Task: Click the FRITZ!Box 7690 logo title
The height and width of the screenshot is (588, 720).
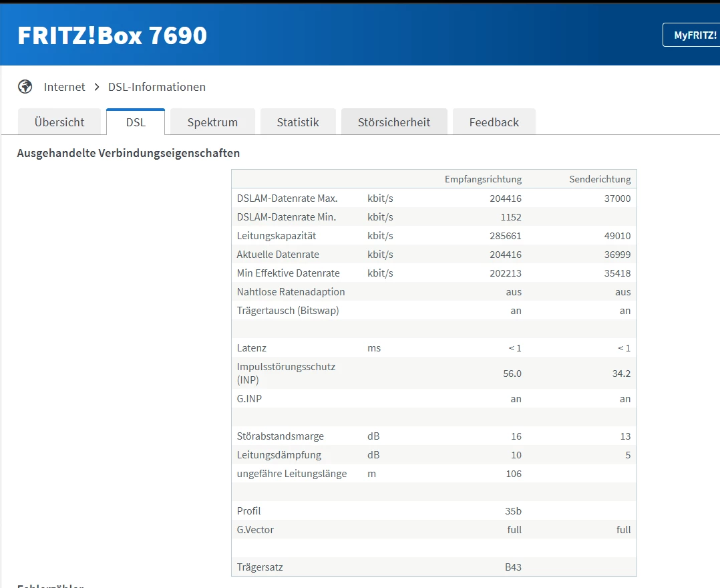Action: (112, 35)
